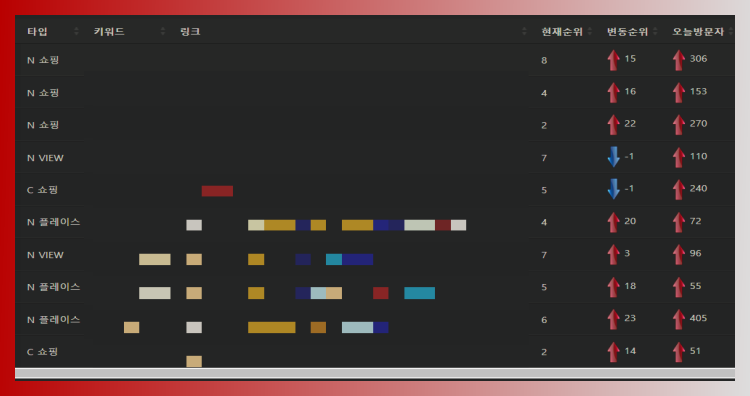Select the N VIEW row with rank 7 and visitors 96
Viewport: 750px width, 396px height.
click(x=375, y=254)
